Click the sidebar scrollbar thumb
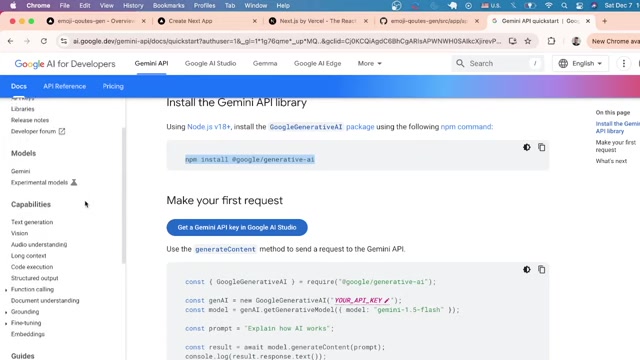This screenshot has width=640, height=360. [x=123, y=196]
